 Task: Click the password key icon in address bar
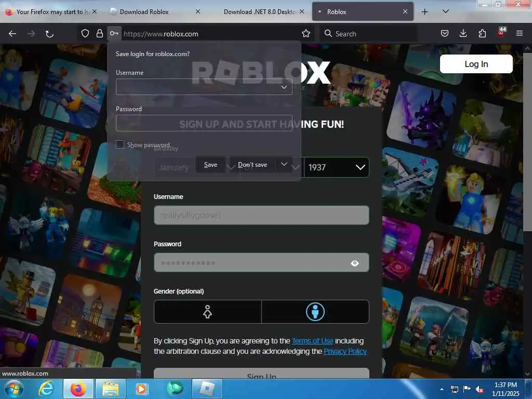pos(114,33)
